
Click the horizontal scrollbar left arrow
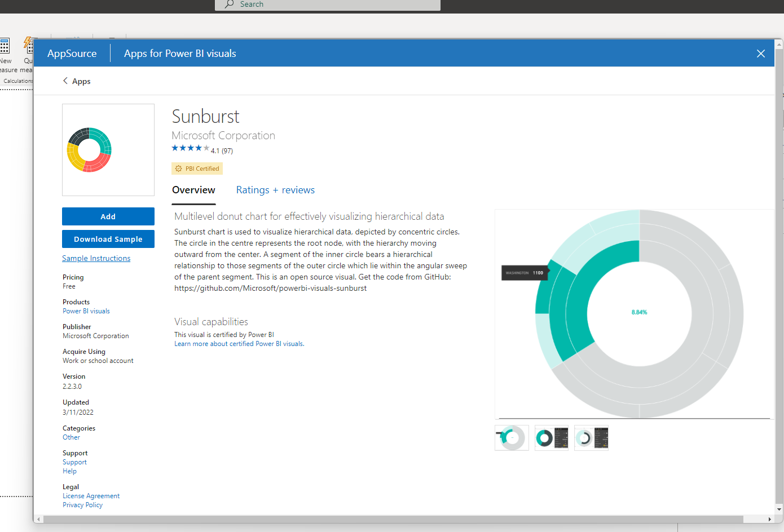pos(38,519)
